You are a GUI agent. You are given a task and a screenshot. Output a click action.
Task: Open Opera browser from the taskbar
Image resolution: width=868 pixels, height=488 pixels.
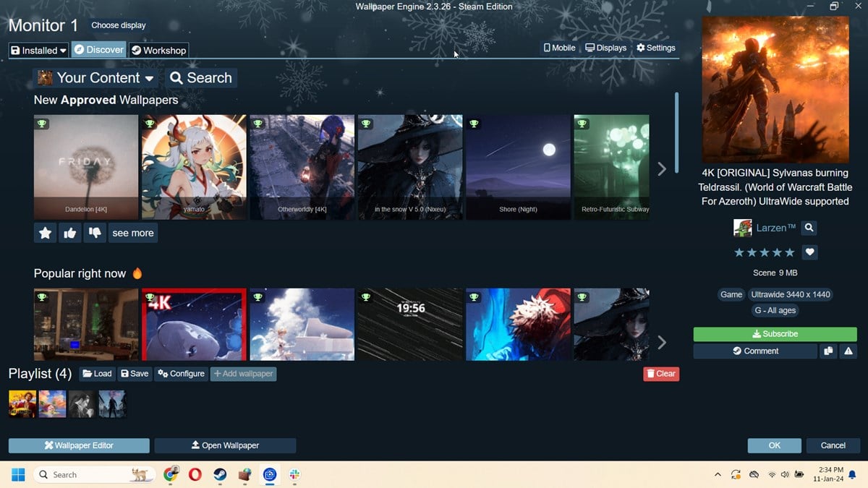[x=195, y=475]
